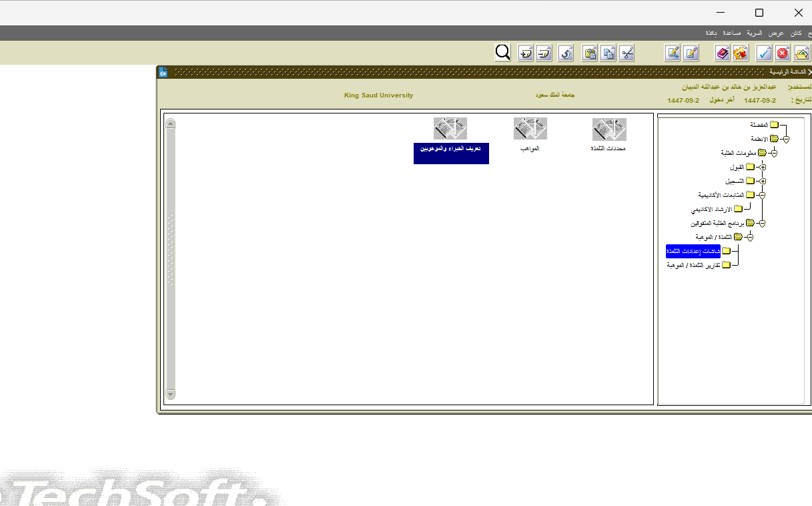This screenshot has height=506, width=812.
Task: Click the copy documents toolbar icon
Action: point(608,53)
